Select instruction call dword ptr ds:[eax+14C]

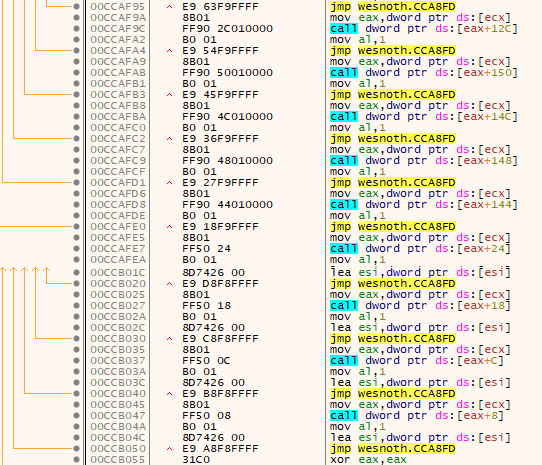click(424, 117)
